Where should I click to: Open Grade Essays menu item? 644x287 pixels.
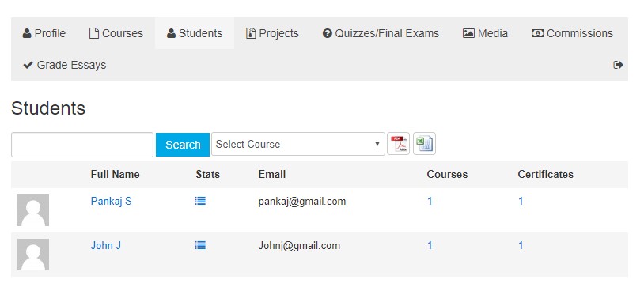(65, 65)
